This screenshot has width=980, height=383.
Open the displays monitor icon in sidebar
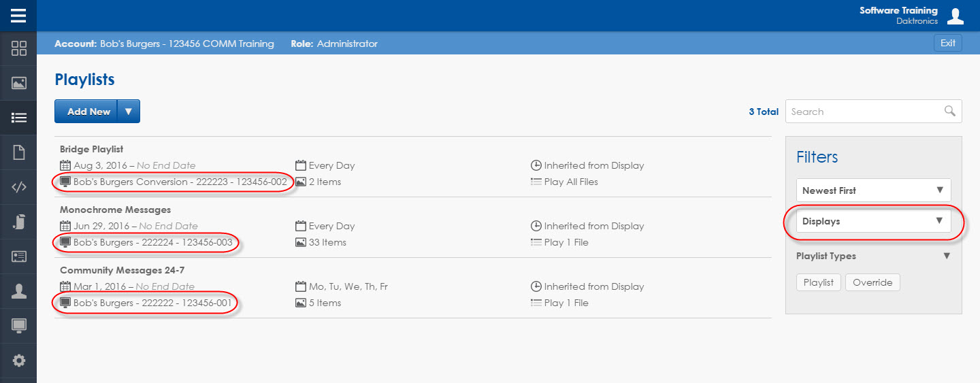coord(18,326)
